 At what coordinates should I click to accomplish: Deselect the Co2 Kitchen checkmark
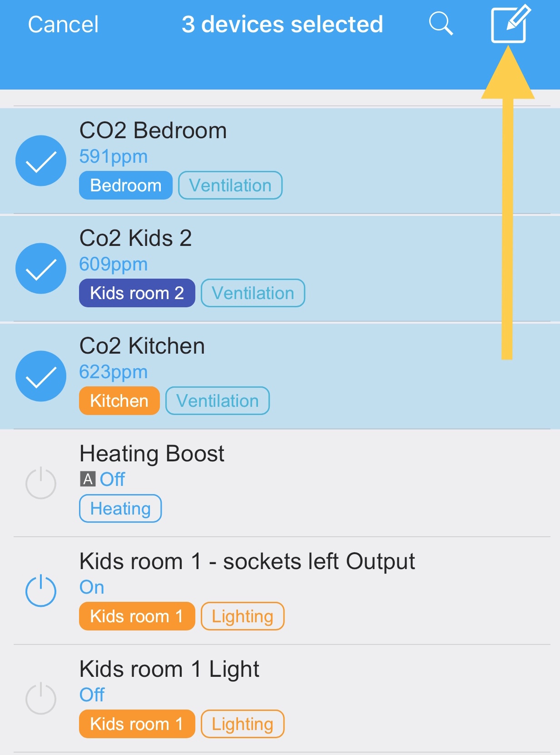41,376
